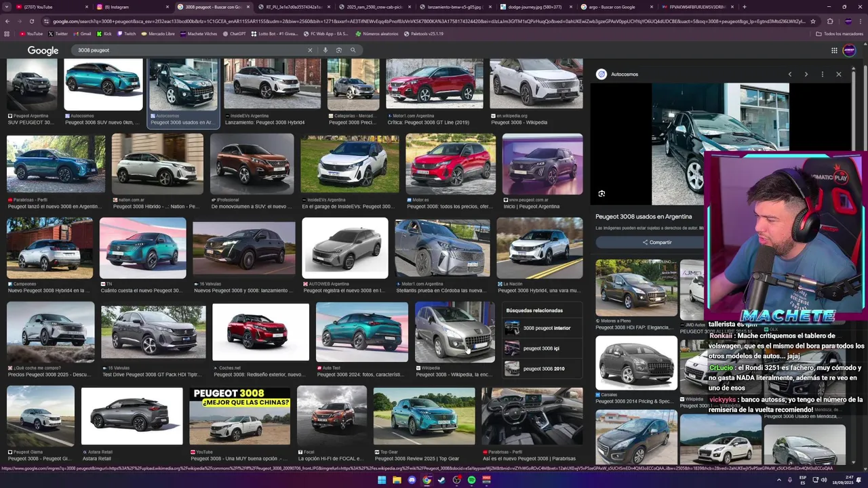Search preview image with Lens icon
The height and width of the screenshot is (488, 868).
[x=601, y=194]
